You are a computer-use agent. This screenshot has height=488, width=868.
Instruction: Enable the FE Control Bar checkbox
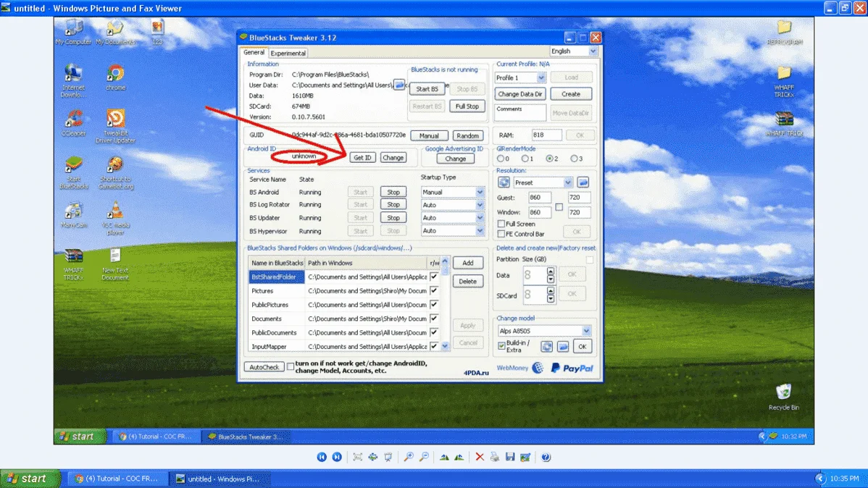[501, 234]
